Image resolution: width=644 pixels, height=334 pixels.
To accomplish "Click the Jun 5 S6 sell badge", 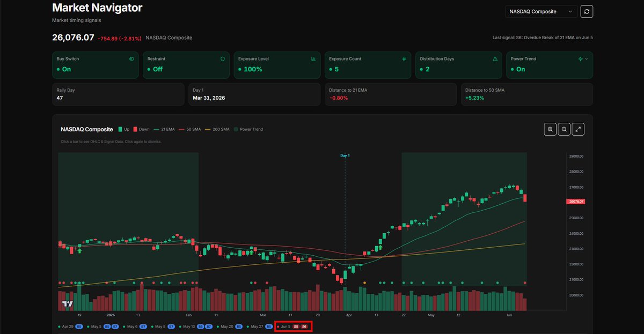I will coord(304,326).
